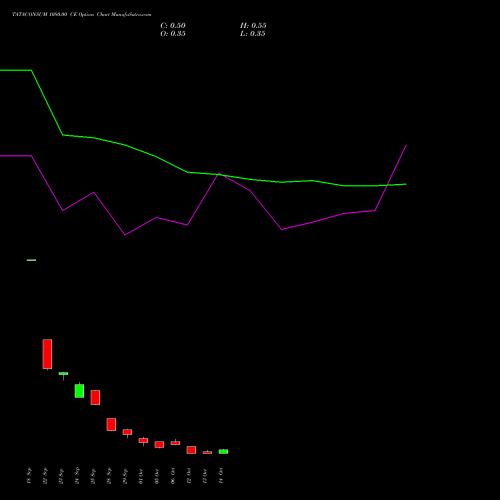The height and width of the screenshot is (500, 500).
Task: Select the low value L: 0.35
Action: pos(253,34)
